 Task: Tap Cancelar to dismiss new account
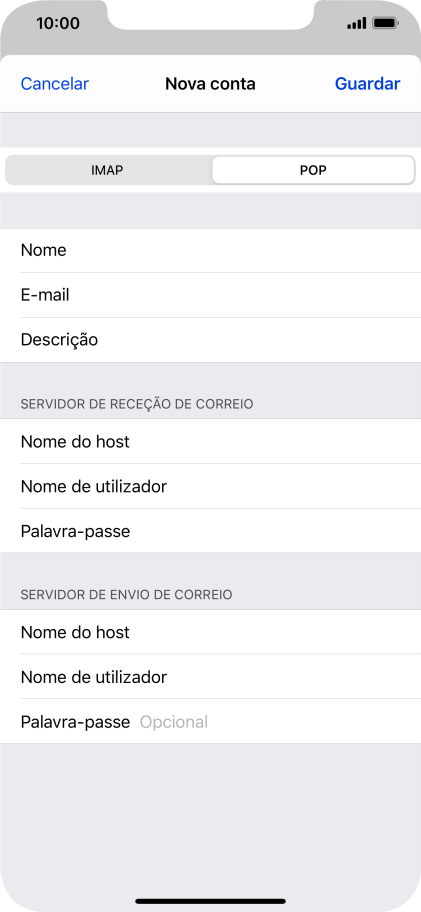55,84
